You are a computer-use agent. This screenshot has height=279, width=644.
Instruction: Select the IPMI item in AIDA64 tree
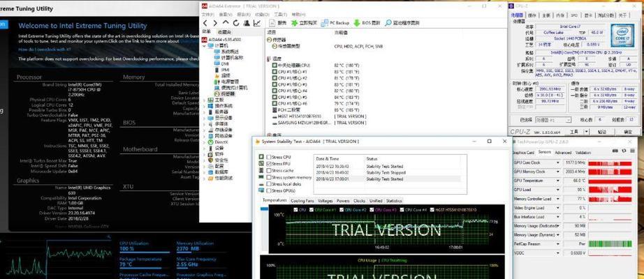pyautogui.click(x=222, y=70)
